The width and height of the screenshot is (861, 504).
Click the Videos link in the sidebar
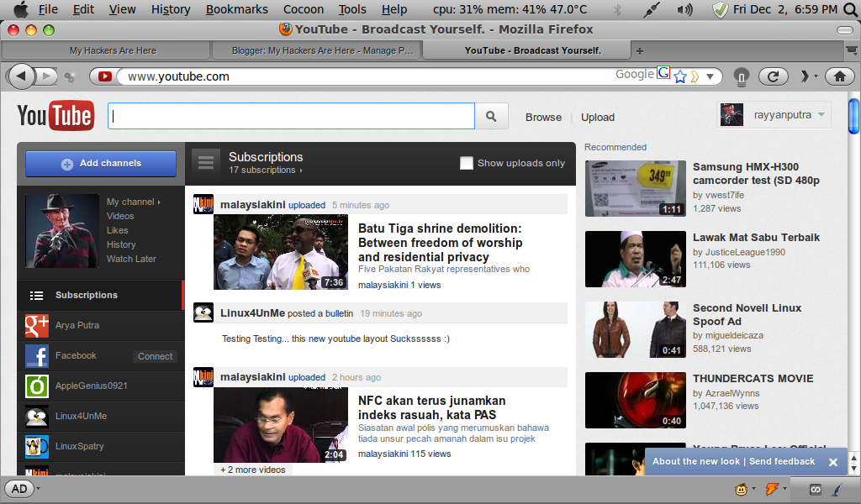click(120, 216)
